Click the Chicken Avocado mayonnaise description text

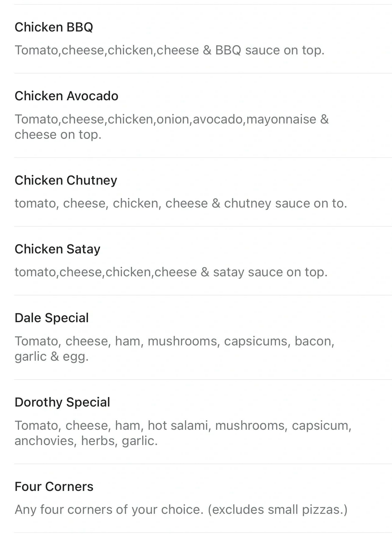[x=172, y=127]
